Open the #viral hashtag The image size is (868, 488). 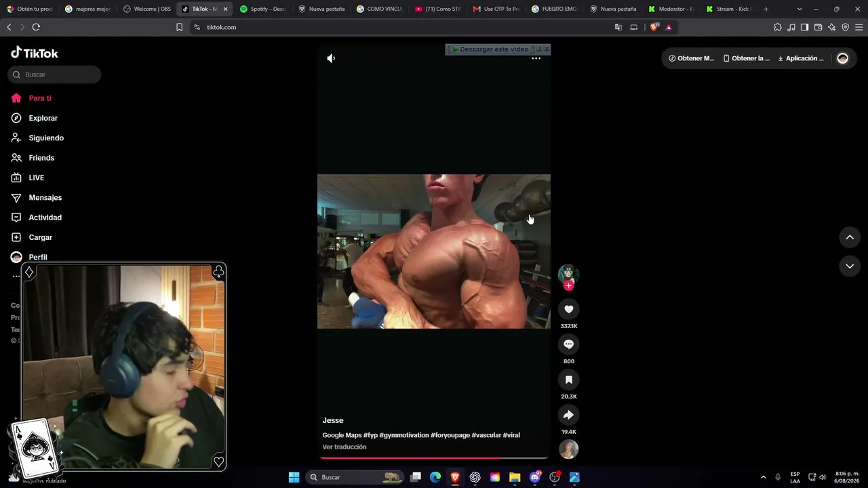[x=511, y=435]
